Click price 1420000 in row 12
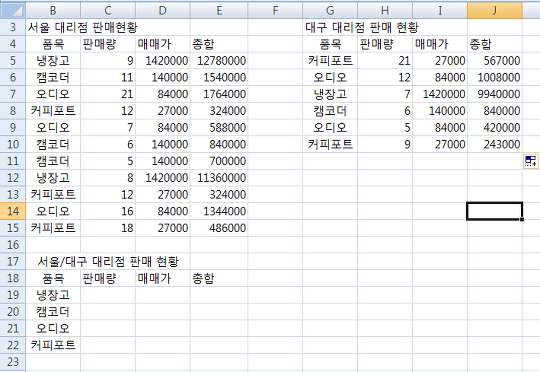Screen dimensions: 540x372 click(163, 178)
